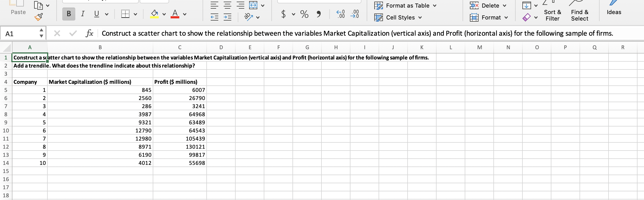Screen dimensions: 644x200
Task: Click the text Orientation icon
Action: tap(249, 17)
